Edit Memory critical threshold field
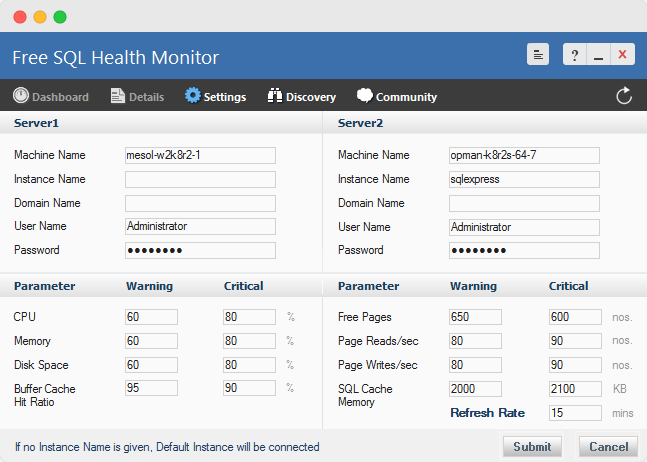 coord(249,341)
